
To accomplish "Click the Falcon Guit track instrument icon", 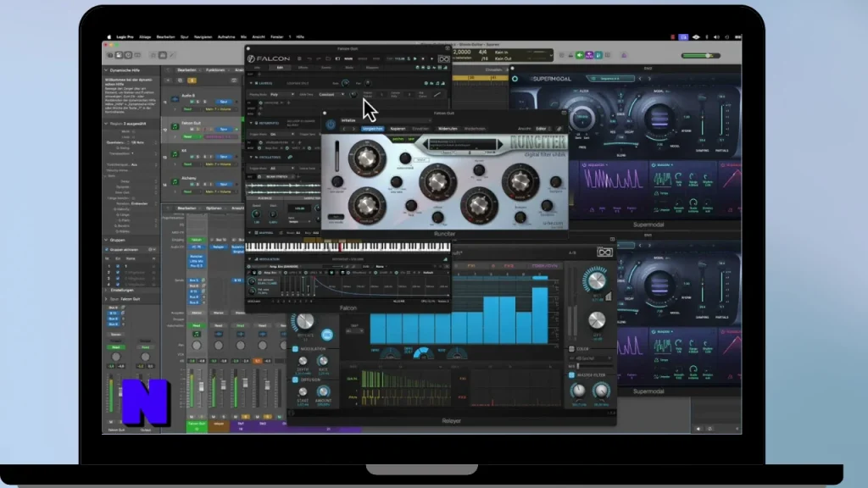I will pyautogui.click(x=175, y=127).
